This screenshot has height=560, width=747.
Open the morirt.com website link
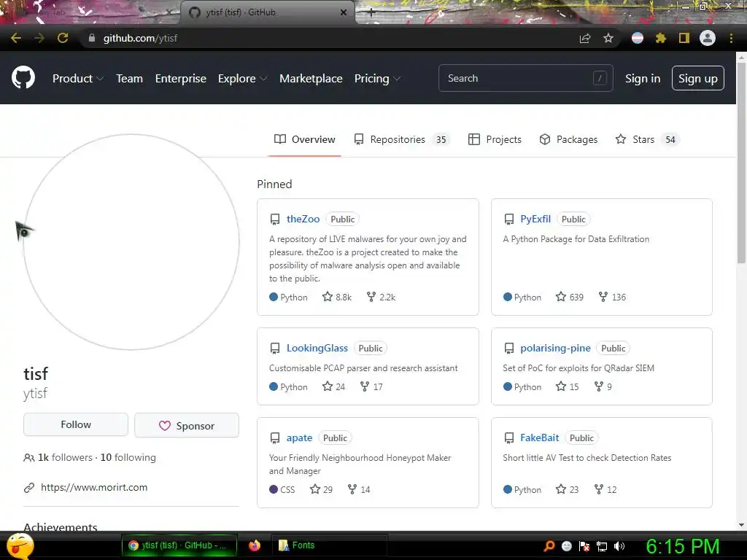pos(94,488)
